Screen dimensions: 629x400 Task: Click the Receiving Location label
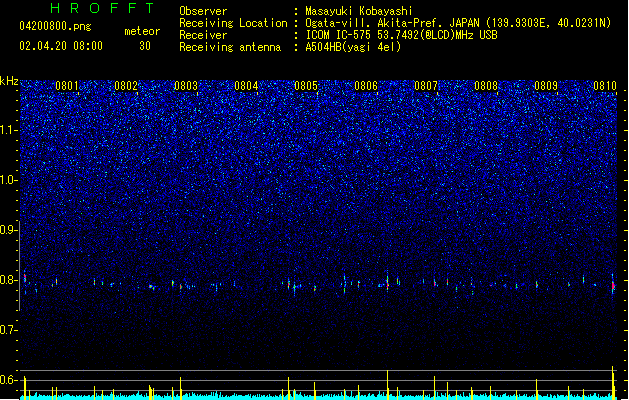tap(233, 23)
